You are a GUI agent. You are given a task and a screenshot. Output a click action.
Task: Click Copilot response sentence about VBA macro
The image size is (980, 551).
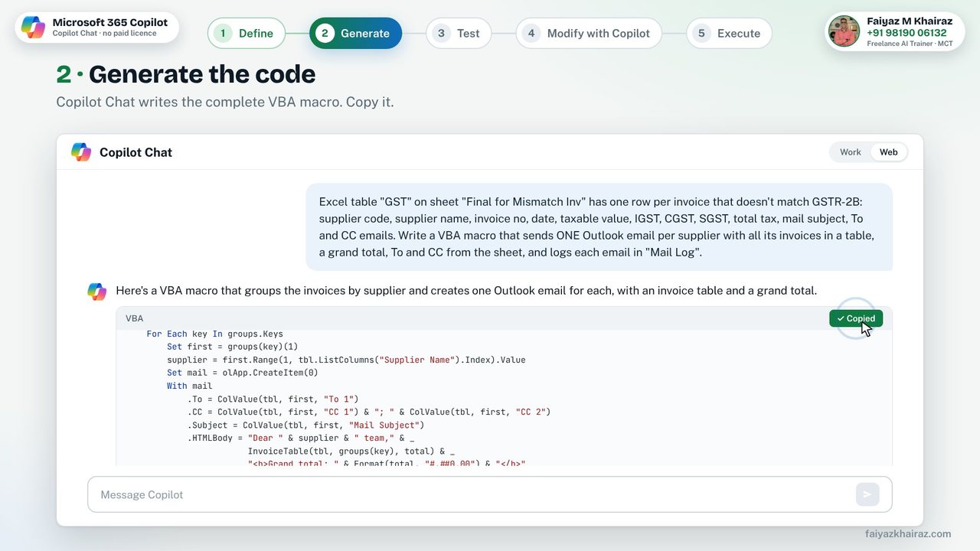click(466, 291)
